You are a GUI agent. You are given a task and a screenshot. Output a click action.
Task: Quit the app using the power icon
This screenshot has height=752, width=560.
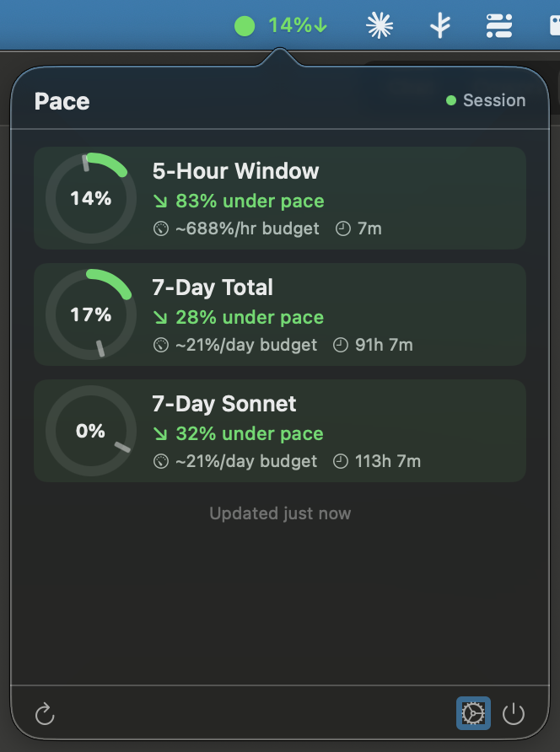pyautogui.click(x=514, y=712)
